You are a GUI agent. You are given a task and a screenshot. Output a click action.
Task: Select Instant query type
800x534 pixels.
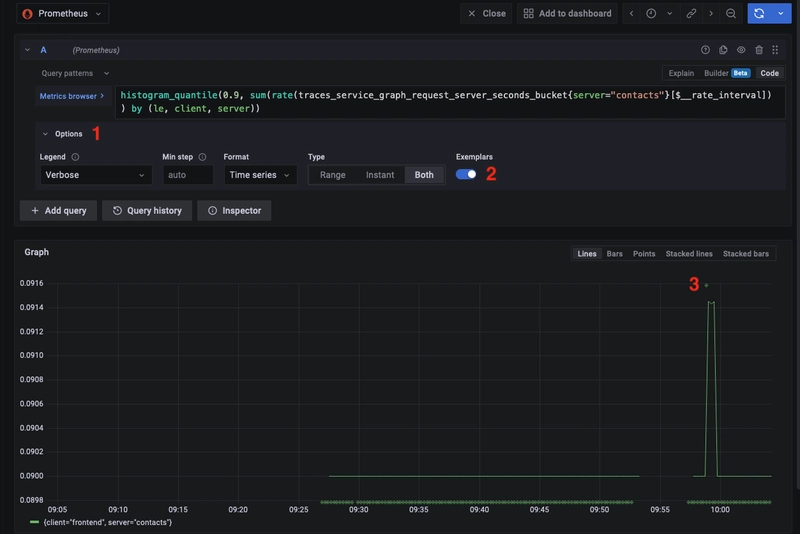pyautogui.click(x=380, y=175)
